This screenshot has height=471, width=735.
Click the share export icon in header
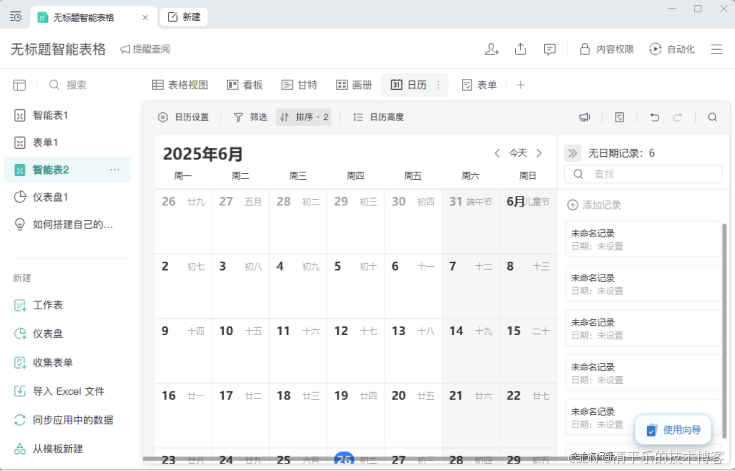(520, 49)
